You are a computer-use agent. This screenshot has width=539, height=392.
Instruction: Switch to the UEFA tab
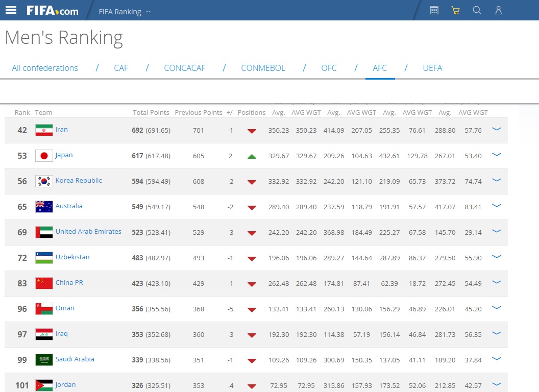pyautogui.click(x=432, y=68)
